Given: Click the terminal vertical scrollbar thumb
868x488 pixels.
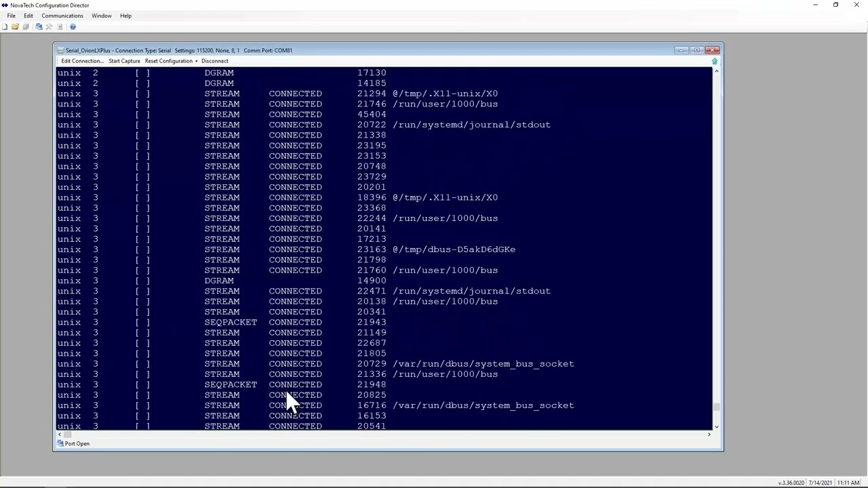Looking at the screenshot, I should pyautogui.click(x=716, y=407).
